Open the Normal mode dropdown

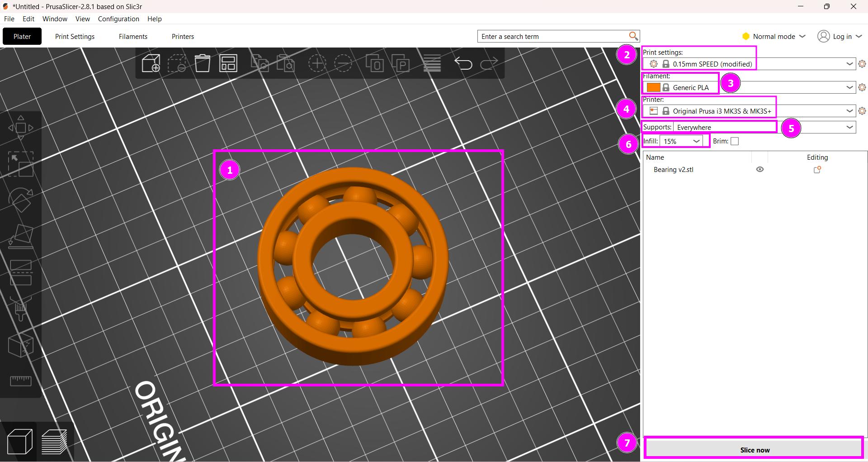tap(774, 36)
